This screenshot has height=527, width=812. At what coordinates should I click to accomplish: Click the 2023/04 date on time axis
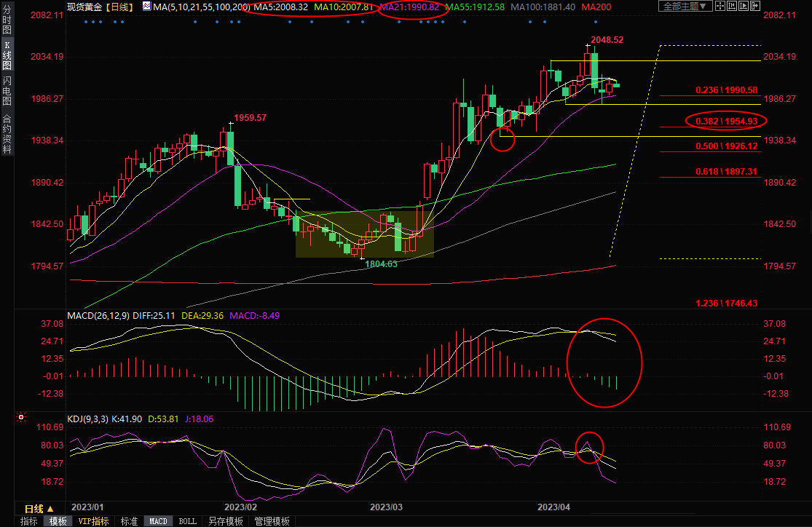(553, 507)
